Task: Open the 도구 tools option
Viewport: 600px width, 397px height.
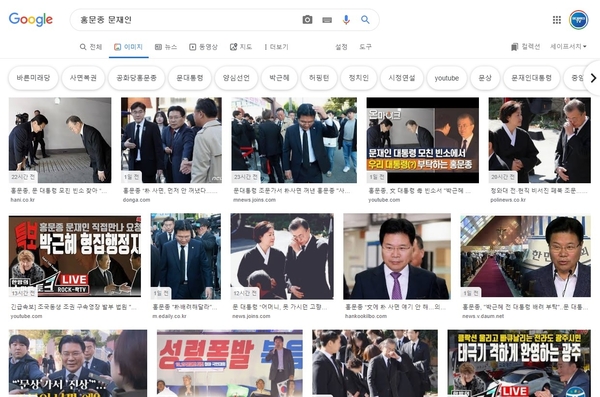Action: [x=365, y=47]
